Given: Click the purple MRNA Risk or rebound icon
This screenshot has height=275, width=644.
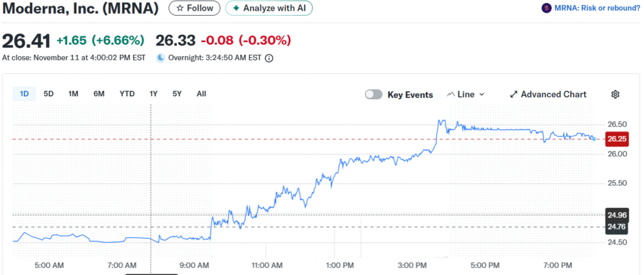Looking at the screenshot, I should [546, 8].
